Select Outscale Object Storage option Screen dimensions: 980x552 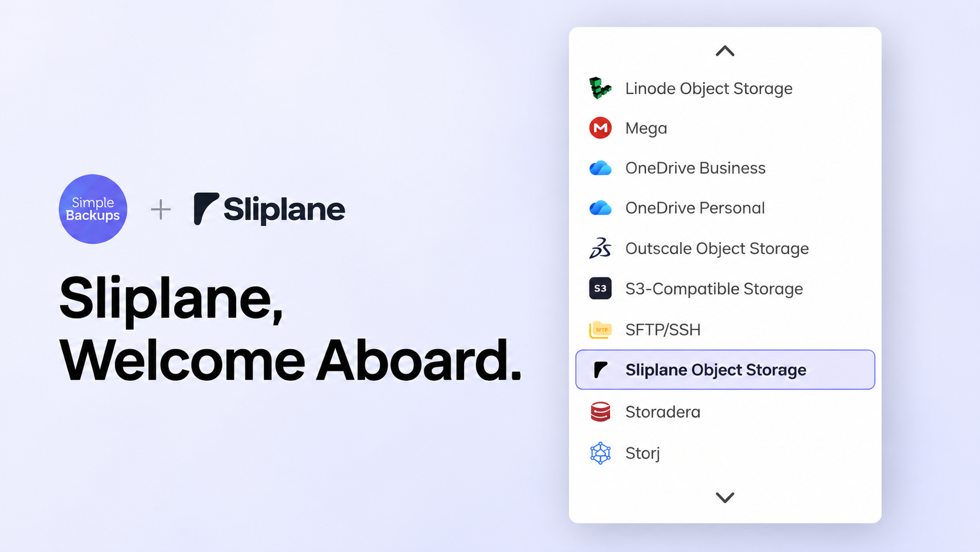725,248
